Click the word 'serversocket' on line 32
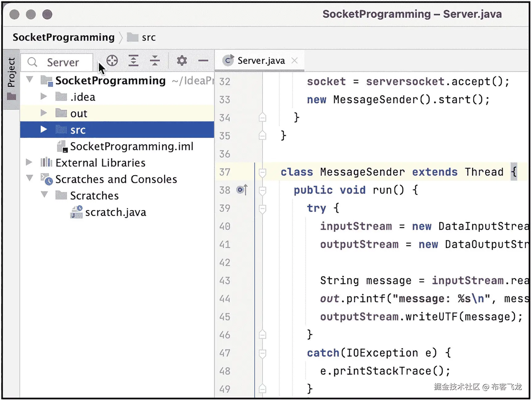Image resolution: width=532 pixels, height=401 pixels. point(405,81)
